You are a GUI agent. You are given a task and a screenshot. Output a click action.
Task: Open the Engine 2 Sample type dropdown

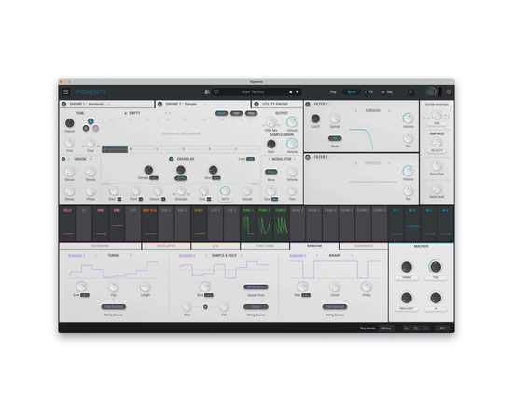(x=186, y=105)
